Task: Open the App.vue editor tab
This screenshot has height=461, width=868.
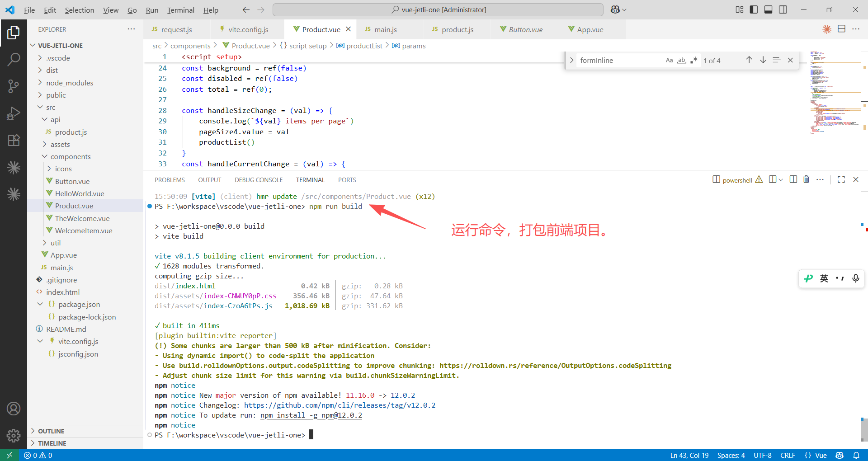Action: (590, 29)
